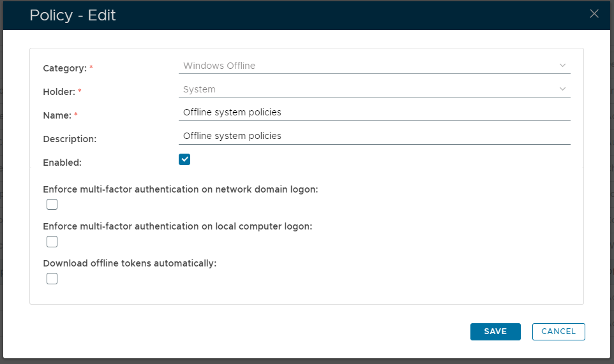Enable multi-factor authentication on network domain logon

(x=52, y=205)
